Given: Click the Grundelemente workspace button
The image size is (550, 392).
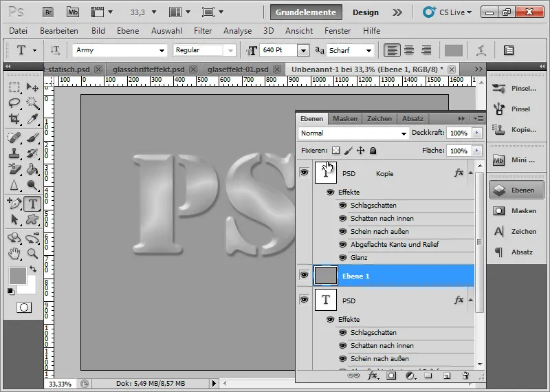Looking at the screenshot, I should (x=306, y=12).
